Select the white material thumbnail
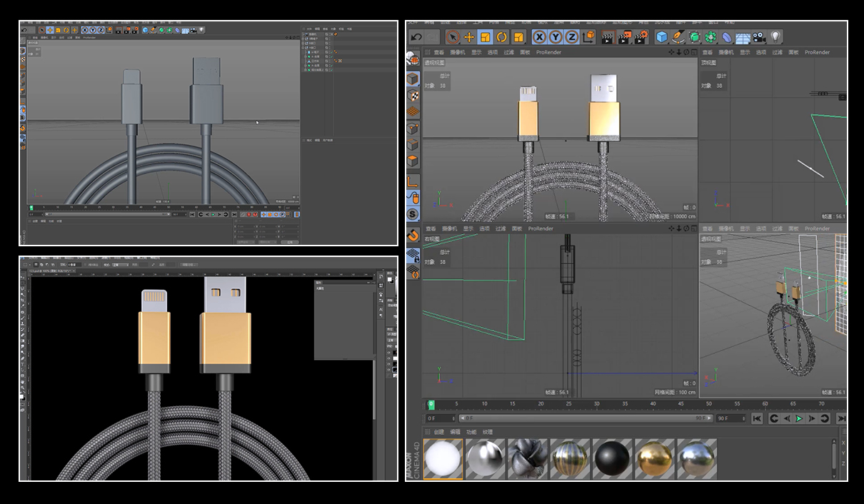Viewport: 864px width, 504px height. (443, 458)
